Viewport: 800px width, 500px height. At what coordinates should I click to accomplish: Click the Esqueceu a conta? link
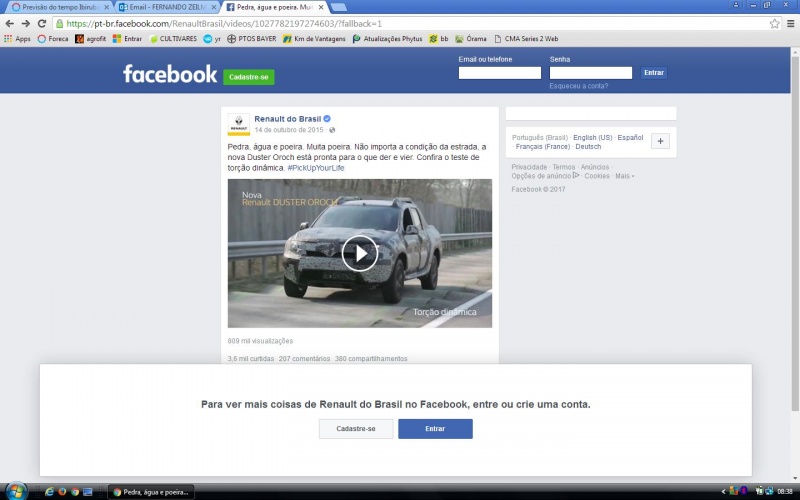pos(579,86)
